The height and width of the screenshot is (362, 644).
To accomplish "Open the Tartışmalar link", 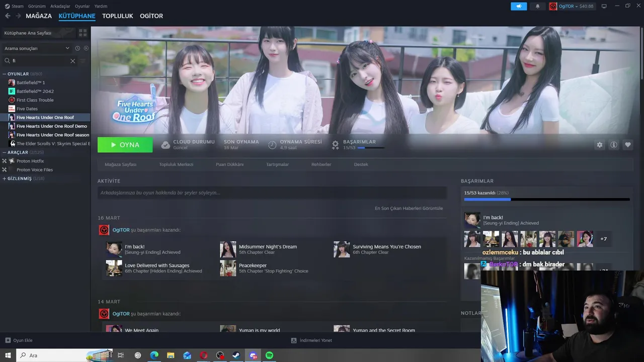I will (x=277, y=164).
